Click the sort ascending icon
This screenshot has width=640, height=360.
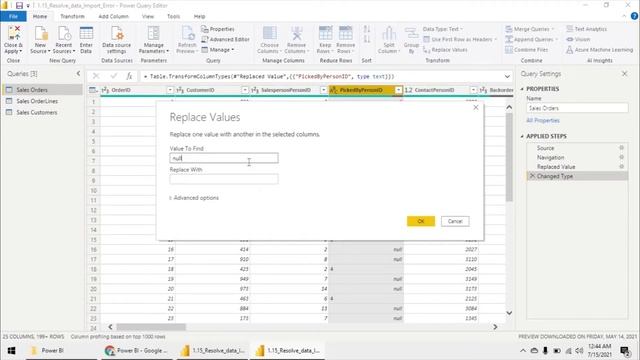click(x=367, y=29)
